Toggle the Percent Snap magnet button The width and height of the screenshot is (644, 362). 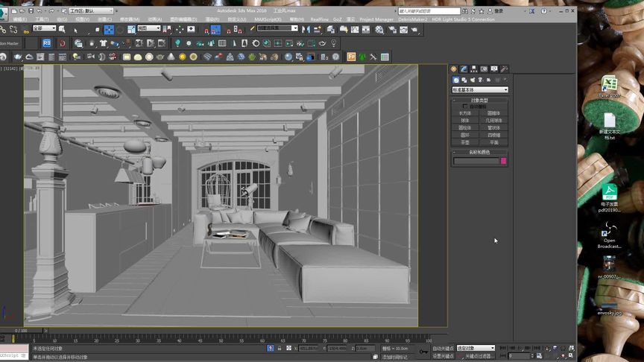tap(229, 31)
